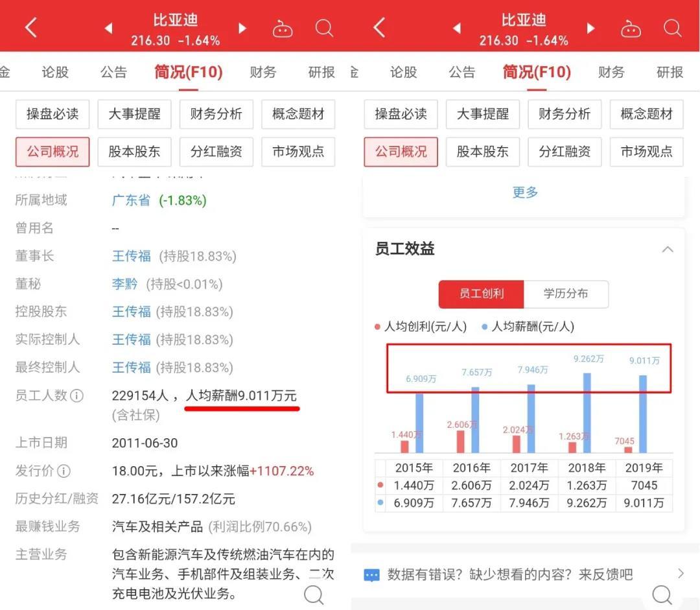Screen dimensions: 700x610
Task: Open 广东省 region link
Action: [131, 200]
